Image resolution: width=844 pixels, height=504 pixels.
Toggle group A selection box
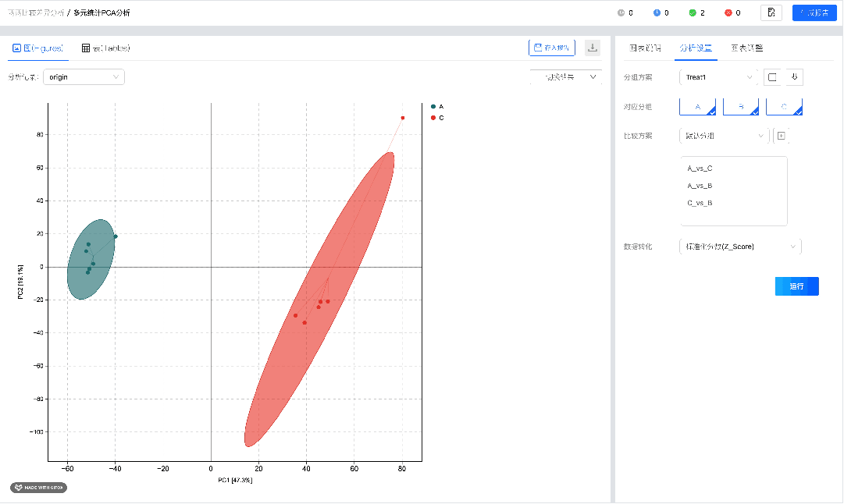(697, 107)
